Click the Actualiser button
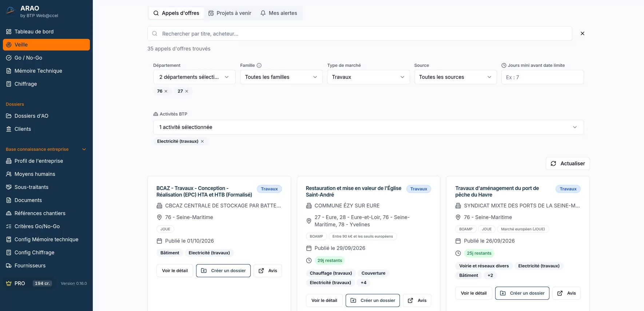644x311 pixels. tap(568, 163)
